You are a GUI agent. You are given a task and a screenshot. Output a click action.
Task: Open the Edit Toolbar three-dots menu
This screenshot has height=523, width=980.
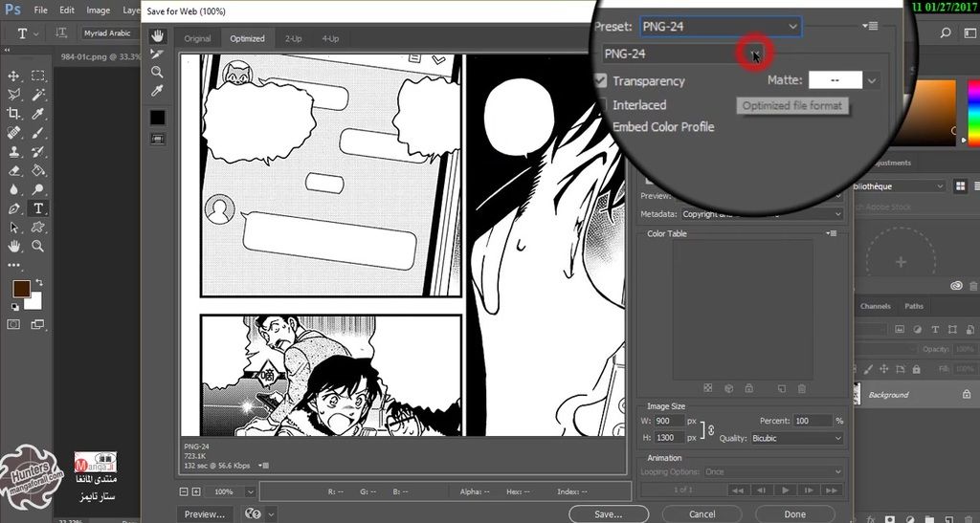click(13, 265)
